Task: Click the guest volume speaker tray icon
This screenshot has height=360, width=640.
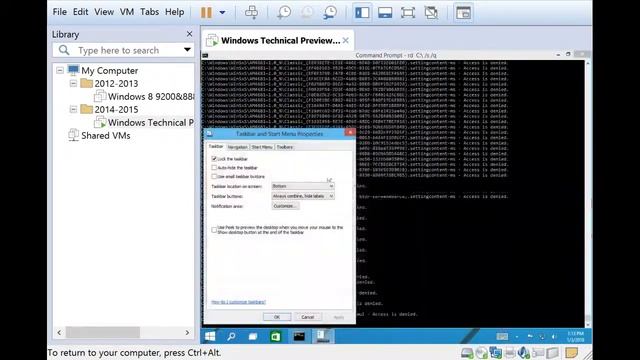Action: pos(554,336)
